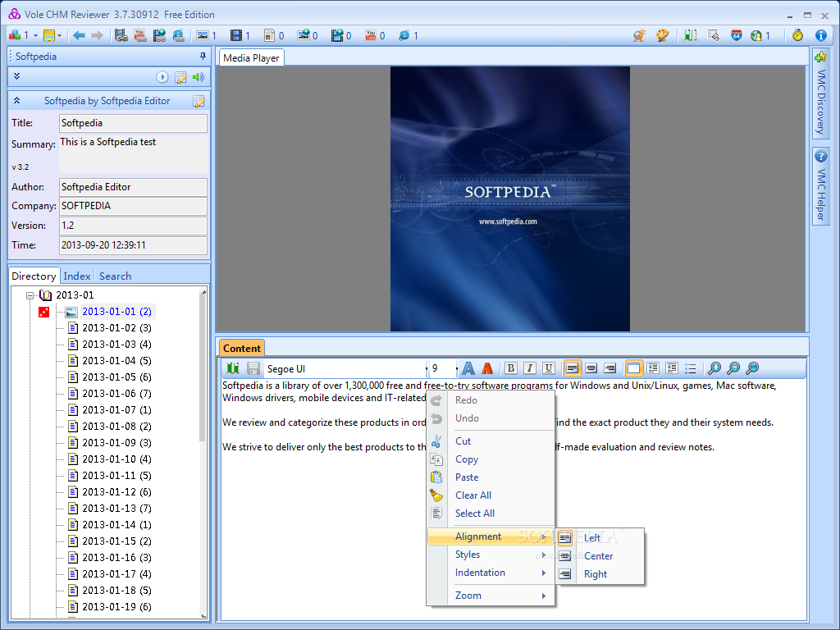Select Center in the Alignment submenu

click(600, 556)
